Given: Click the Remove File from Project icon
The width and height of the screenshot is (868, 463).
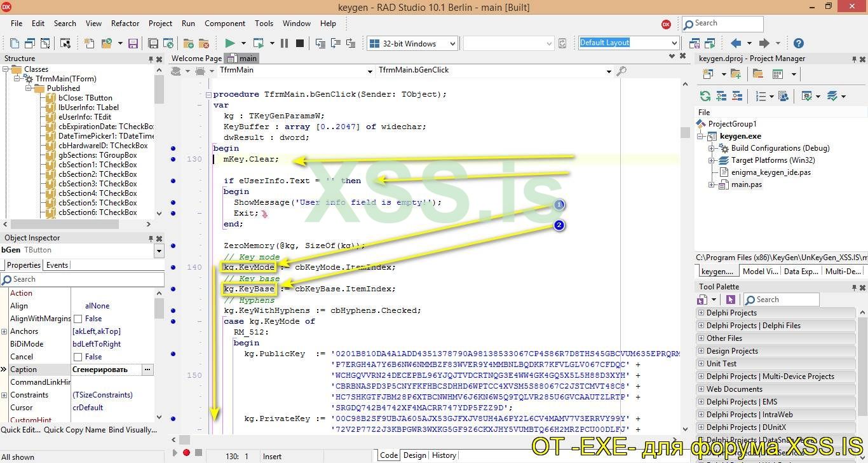Looking at the screenshot, I should click(x=204, y=43).
